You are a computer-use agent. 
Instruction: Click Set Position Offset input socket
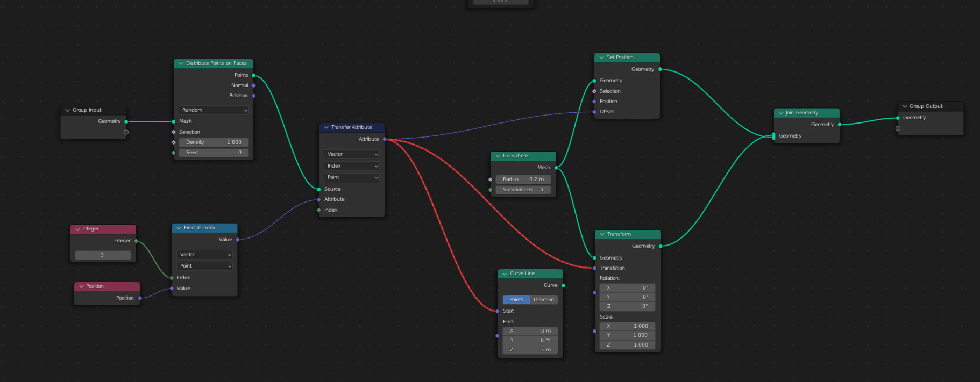[x=594, y=112]
